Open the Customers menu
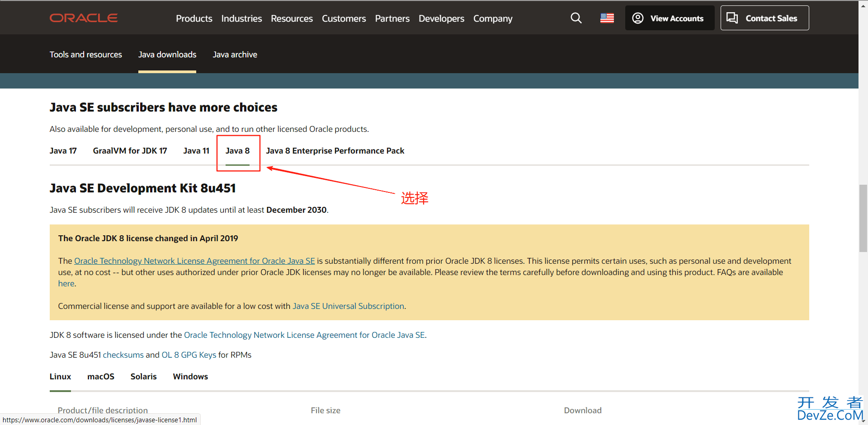The width and height of the screenshot is (868, 425). click(344, 19)
